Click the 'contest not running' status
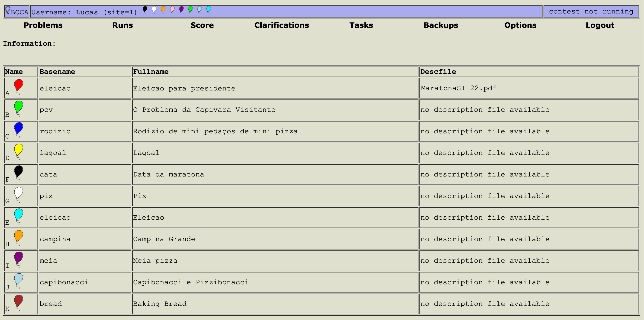Screen dimensions: 644x320 (591, 12)
